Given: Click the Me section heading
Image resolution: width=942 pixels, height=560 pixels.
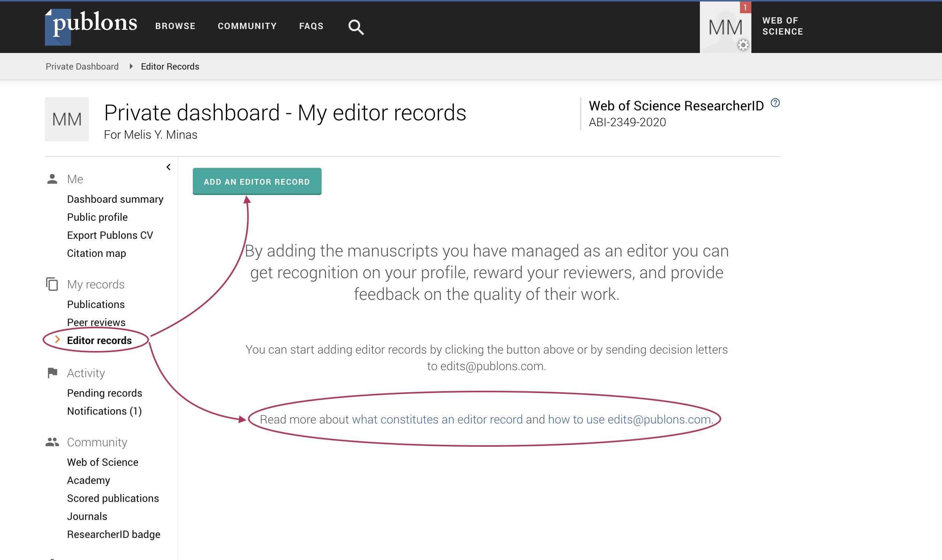Looking at the screenshot, I should [75, 179].
